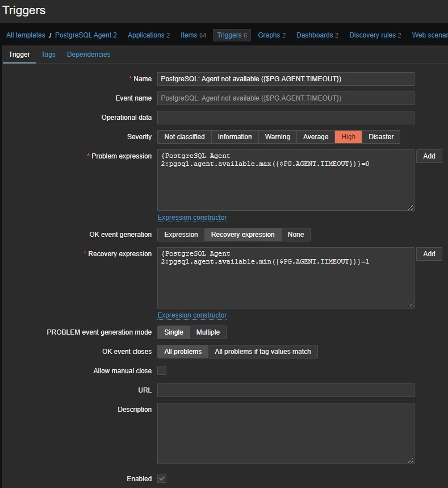Select the High severity option
This screenshot has width=448, height=488.
(348, 137)
